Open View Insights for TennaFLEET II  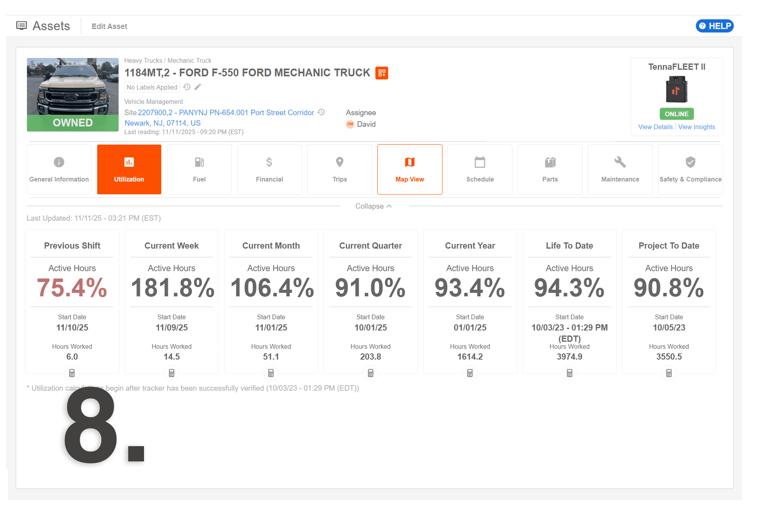tap(697, 127)
